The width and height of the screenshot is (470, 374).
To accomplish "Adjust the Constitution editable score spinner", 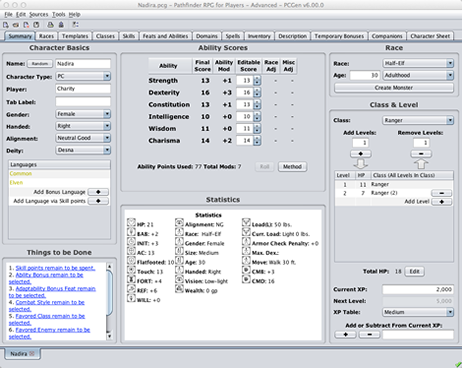I will (x=257, y=105).
